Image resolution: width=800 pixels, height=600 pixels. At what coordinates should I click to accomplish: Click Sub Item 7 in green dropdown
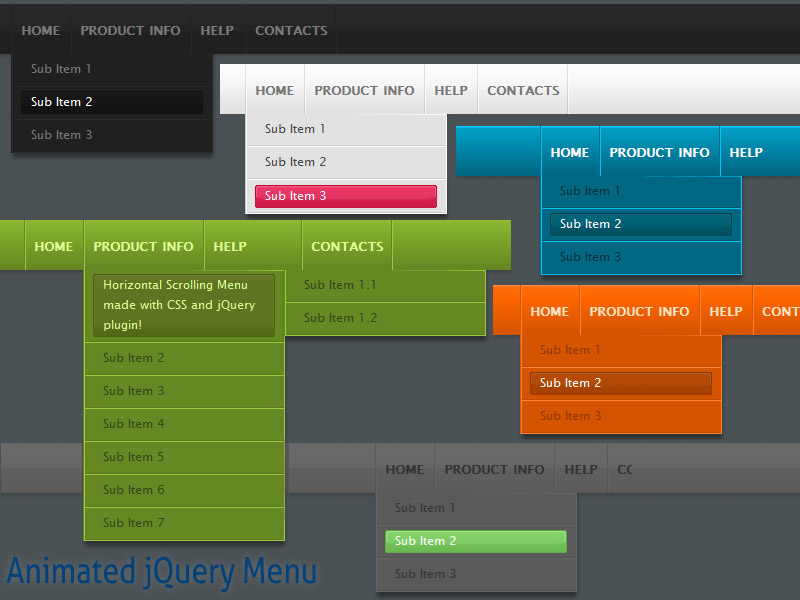184,523
